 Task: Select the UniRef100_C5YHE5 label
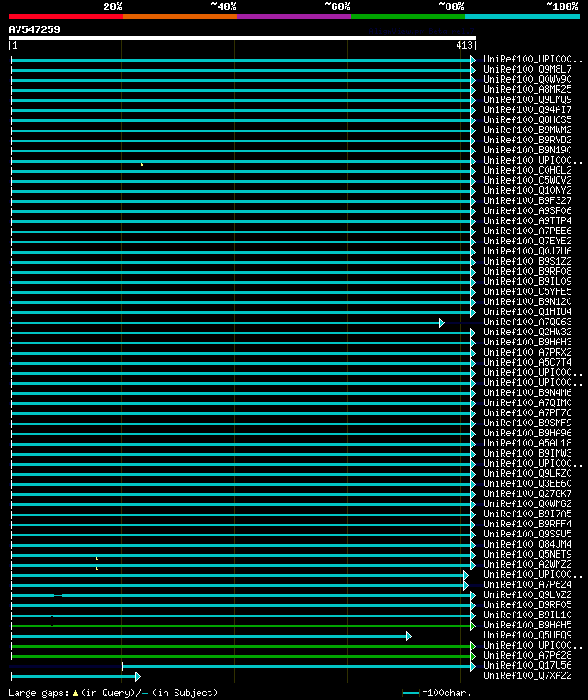[x=527, y=291]
